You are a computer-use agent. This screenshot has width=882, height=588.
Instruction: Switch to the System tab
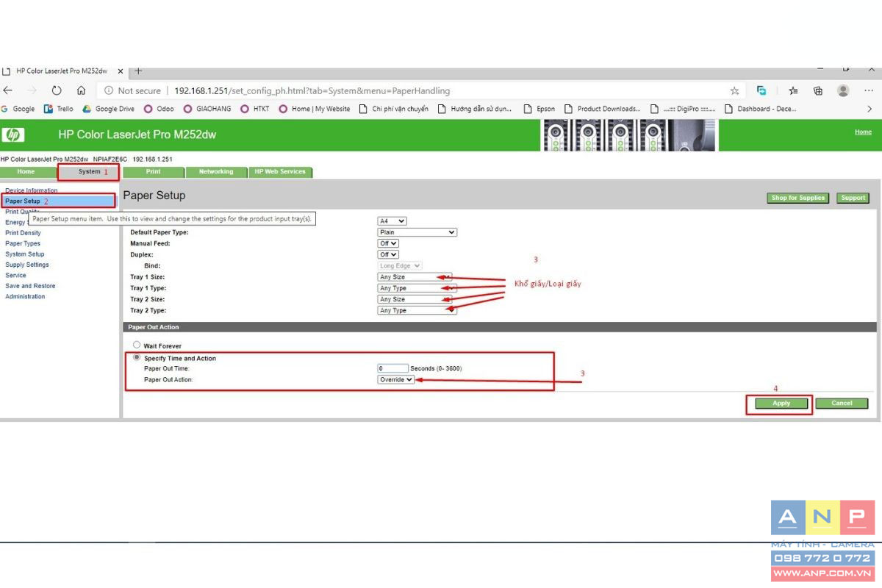coord(89,172)
